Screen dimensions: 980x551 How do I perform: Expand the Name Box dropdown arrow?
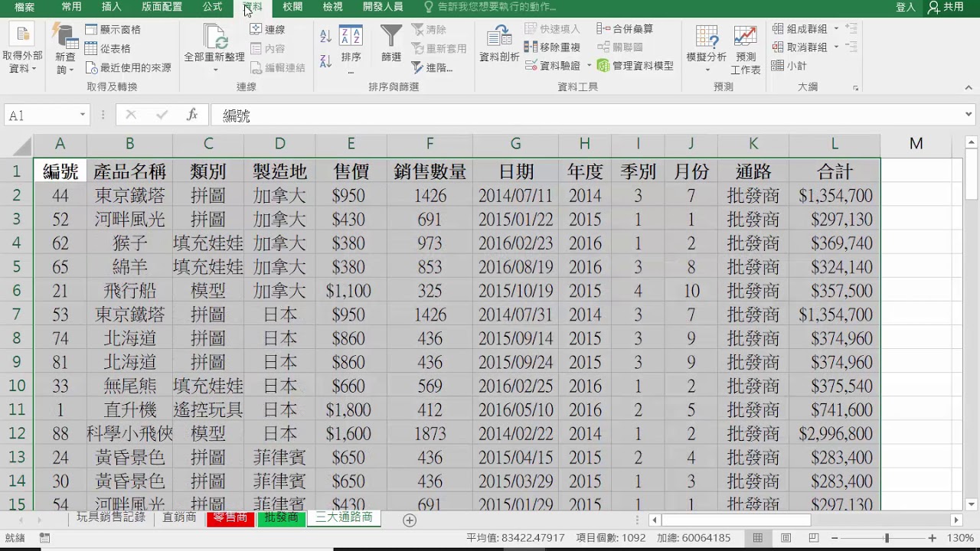(x=82, y=115)
